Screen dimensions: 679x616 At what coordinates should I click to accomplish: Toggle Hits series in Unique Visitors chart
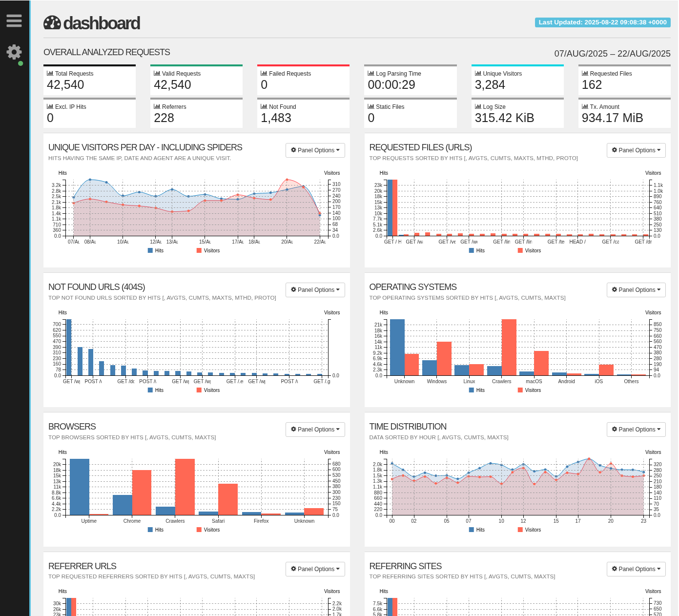tap(156, 250)
